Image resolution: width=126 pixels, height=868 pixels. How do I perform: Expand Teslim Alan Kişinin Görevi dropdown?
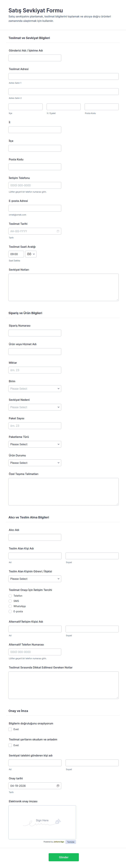(35, 579)
